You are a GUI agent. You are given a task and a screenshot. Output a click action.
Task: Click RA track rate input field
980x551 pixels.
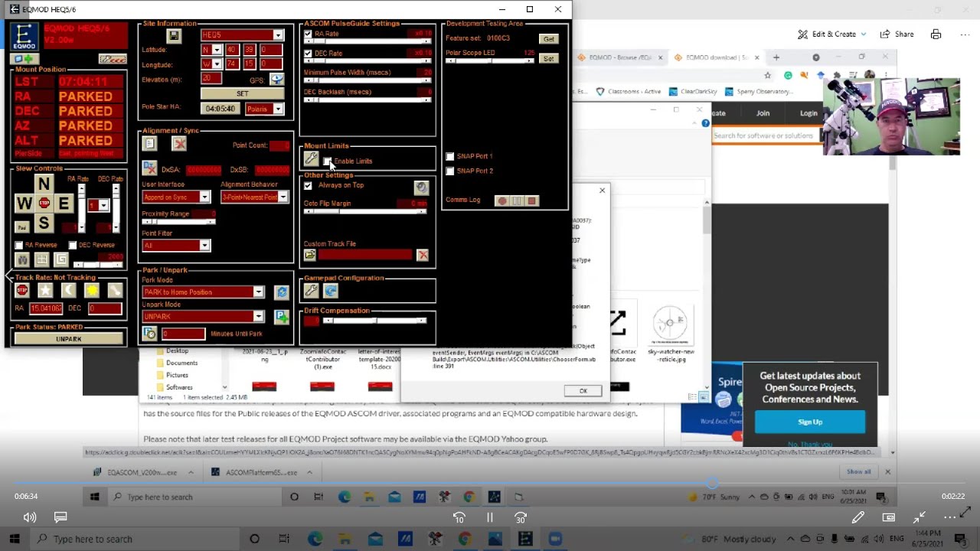[46, 308]
